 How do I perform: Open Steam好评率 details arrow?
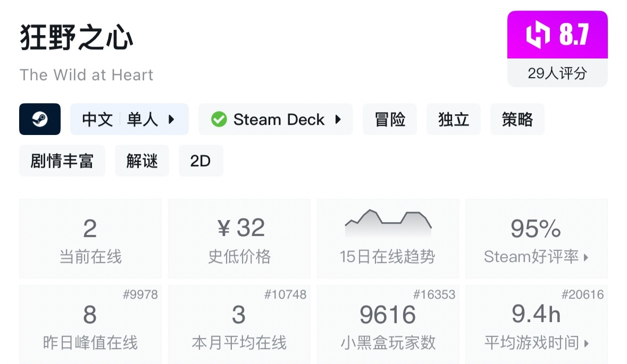(x=586, y=258)
